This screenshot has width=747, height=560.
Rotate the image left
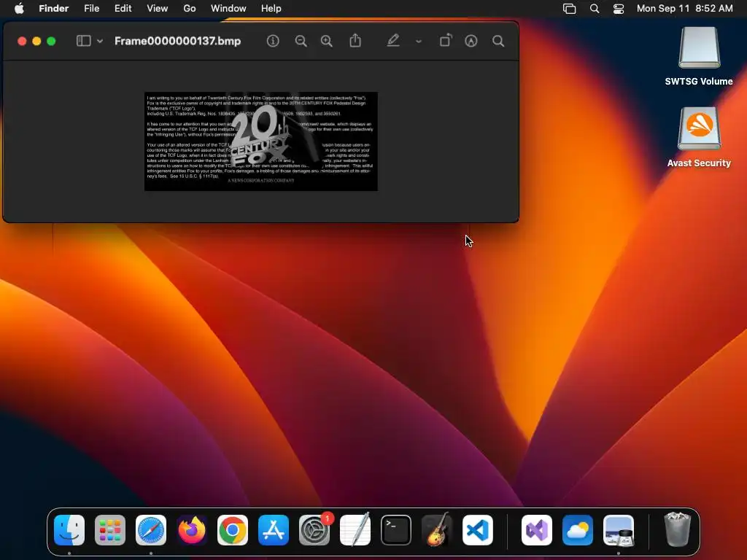(446, 41)
